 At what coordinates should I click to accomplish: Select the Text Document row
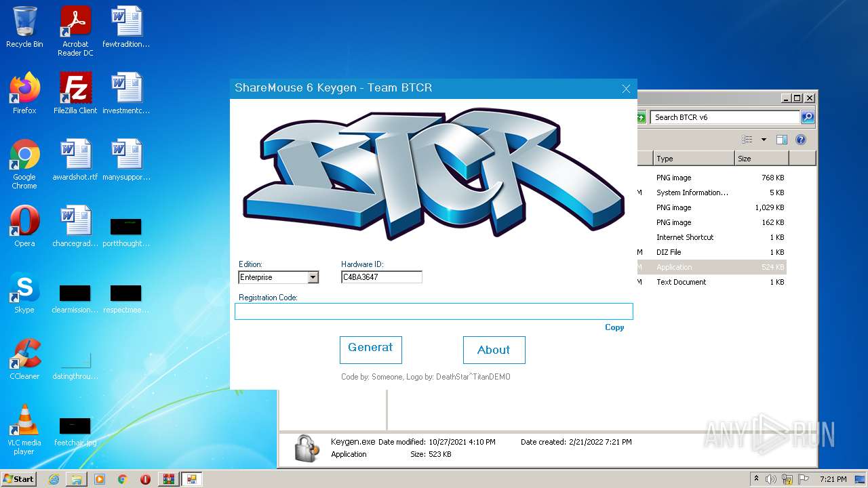[712, 282]
